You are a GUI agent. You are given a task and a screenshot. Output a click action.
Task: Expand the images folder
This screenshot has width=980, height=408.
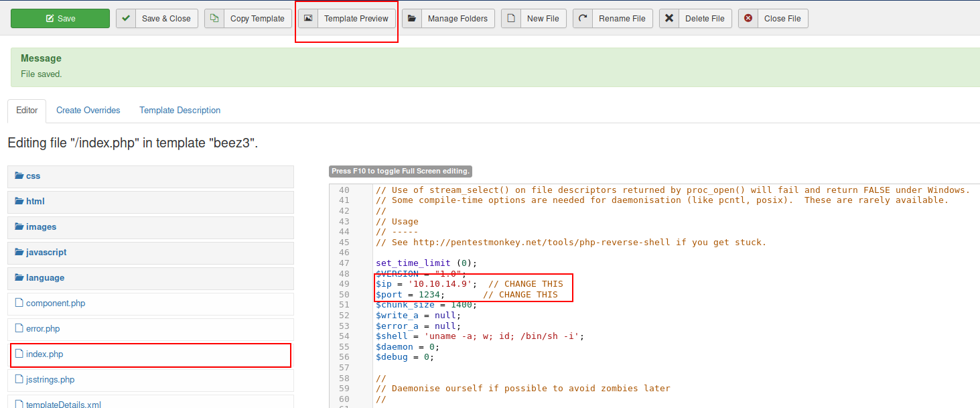152,227
